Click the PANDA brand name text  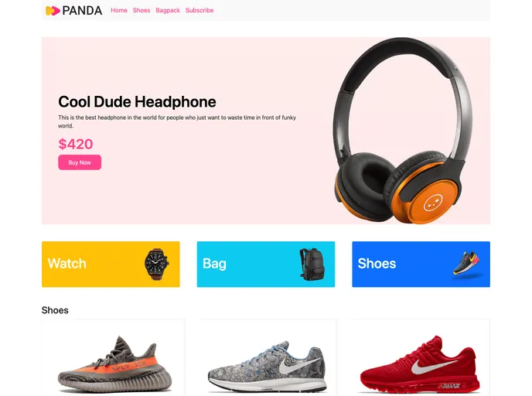pos(82,11)
